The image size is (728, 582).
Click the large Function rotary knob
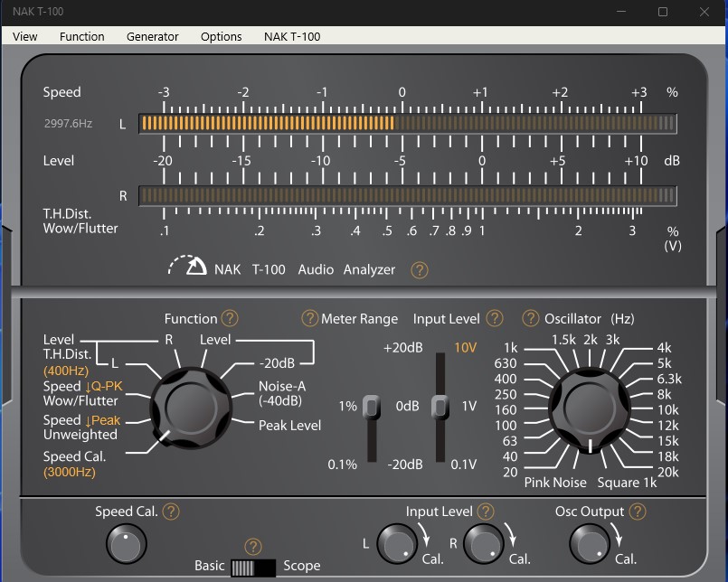pos(191,408)
